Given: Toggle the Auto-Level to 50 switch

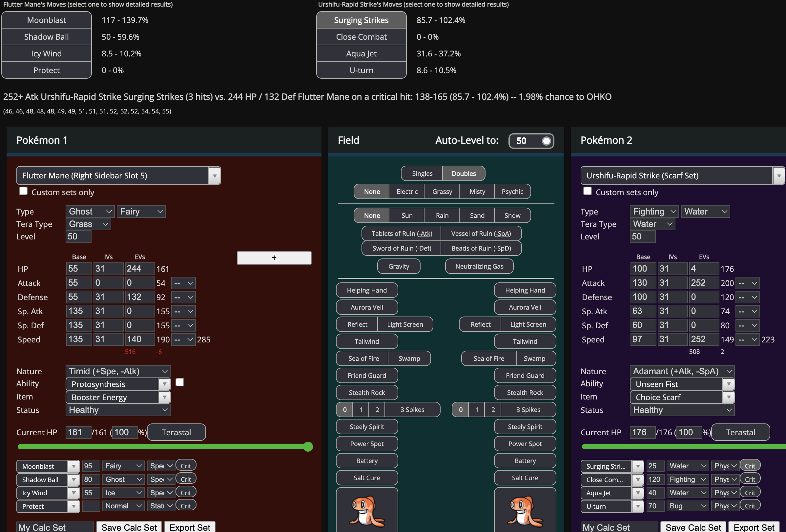Looking at the screenshot, I should (x=531, y=141).
